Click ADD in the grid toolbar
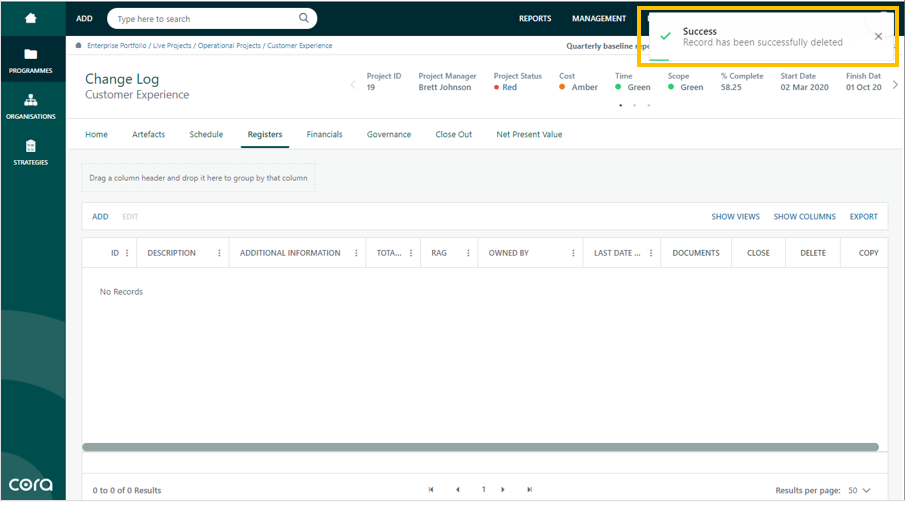This screenshot has height=505, width=905. pos(100,216)
